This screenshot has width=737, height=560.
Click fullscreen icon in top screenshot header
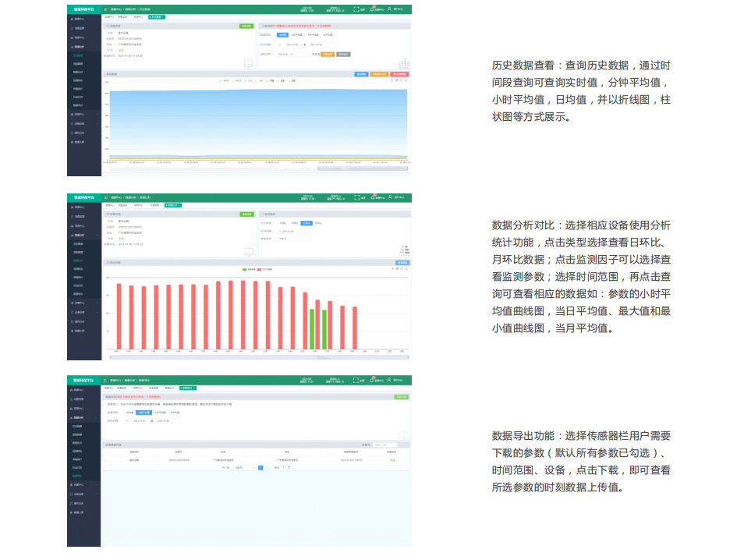point(356,9)
